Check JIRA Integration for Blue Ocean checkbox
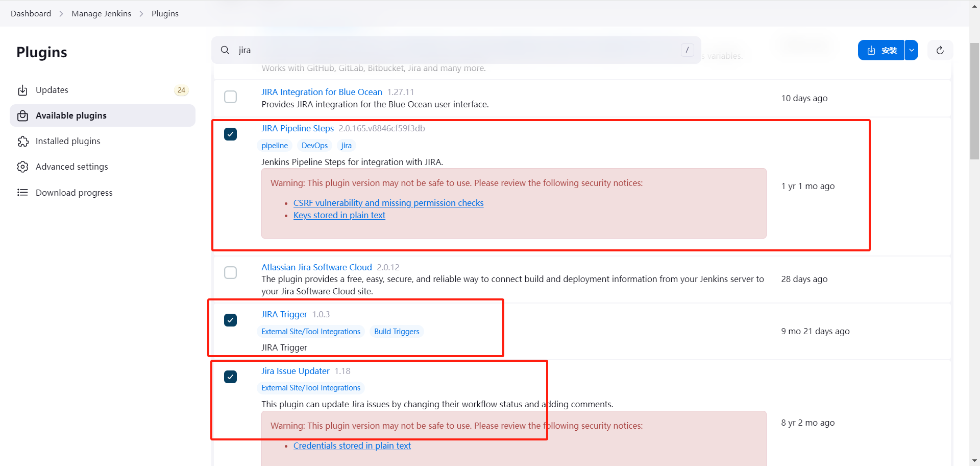 [231, 97]
